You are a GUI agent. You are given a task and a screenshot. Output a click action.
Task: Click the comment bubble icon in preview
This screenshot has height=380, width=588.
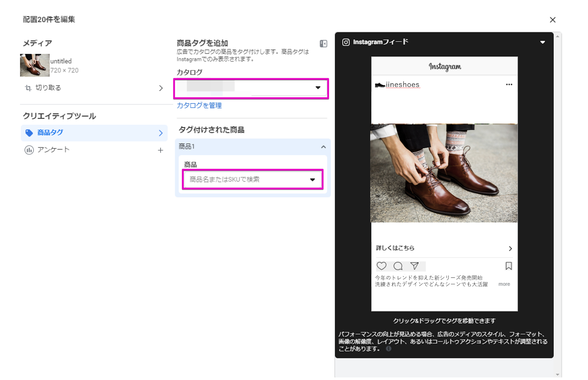tap(398, 266)
